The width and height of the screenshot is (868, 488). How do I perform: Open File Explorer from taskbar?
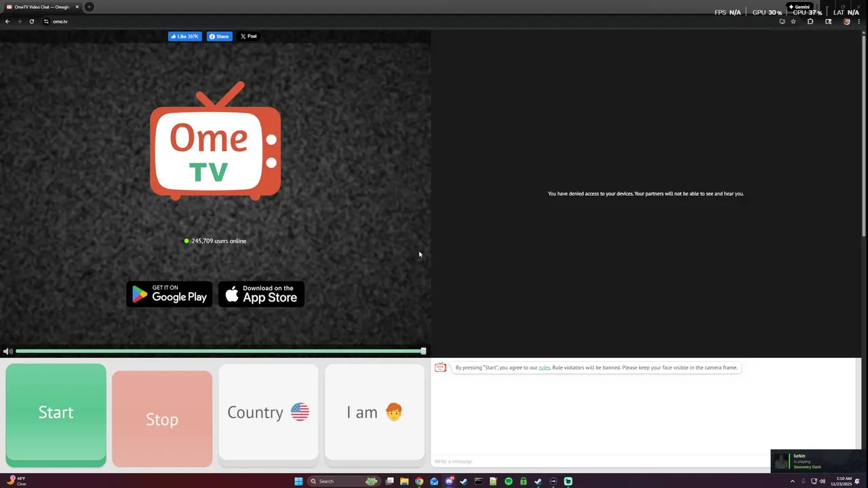tap(404, 481)
